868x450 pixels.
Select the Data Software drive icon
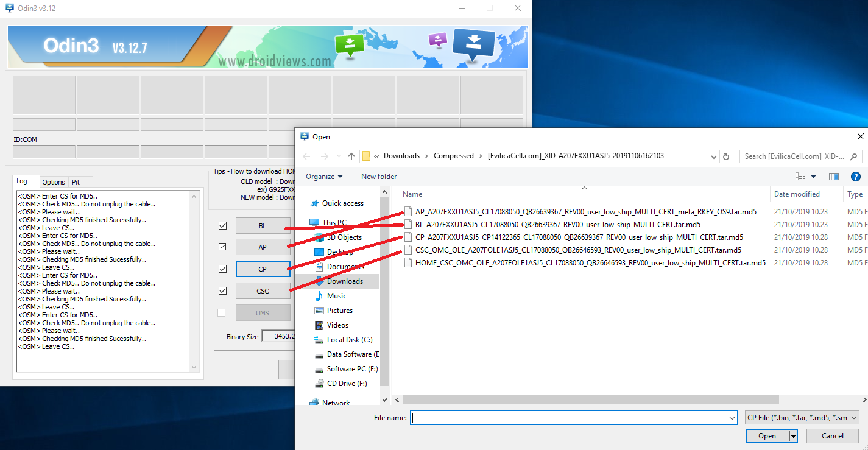coord(320,354)
